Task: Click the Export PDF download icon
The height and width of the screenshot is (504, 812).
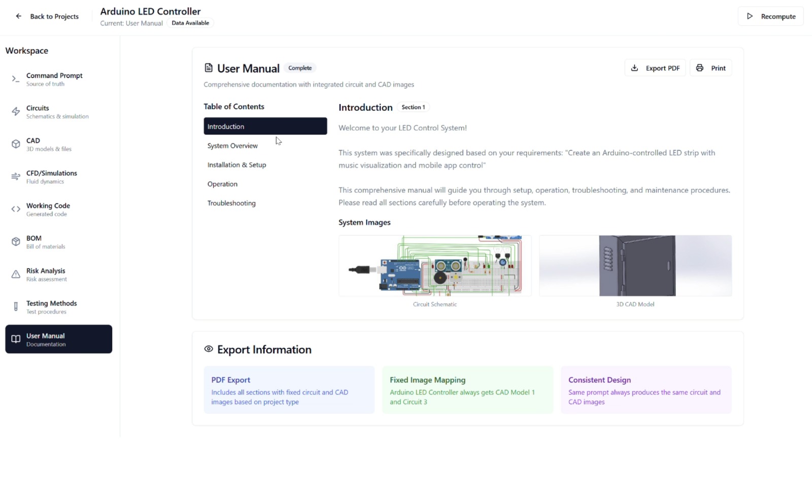Action: pyautogui.click(x=634, y=68)
